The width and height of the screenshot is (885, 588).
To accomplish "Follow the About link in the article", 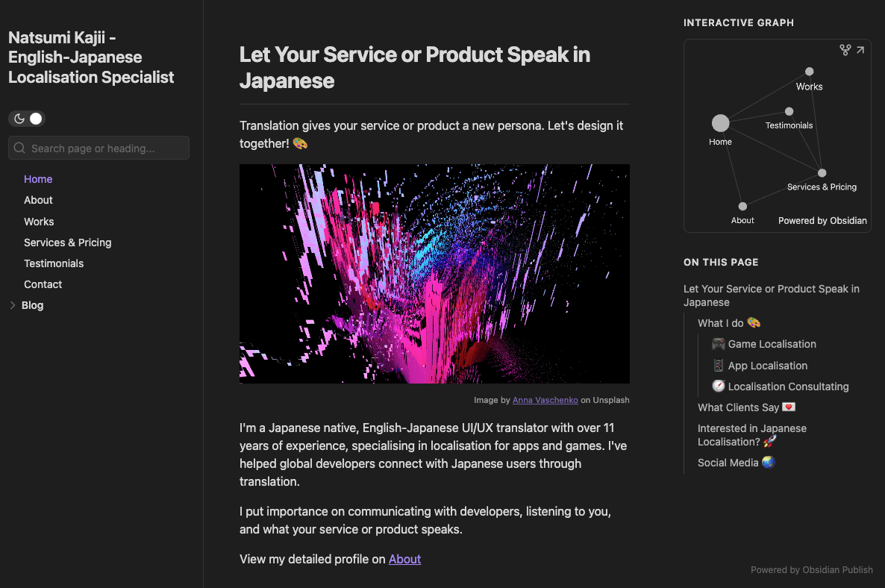I will pyautogui.click(x=404, y=559).
